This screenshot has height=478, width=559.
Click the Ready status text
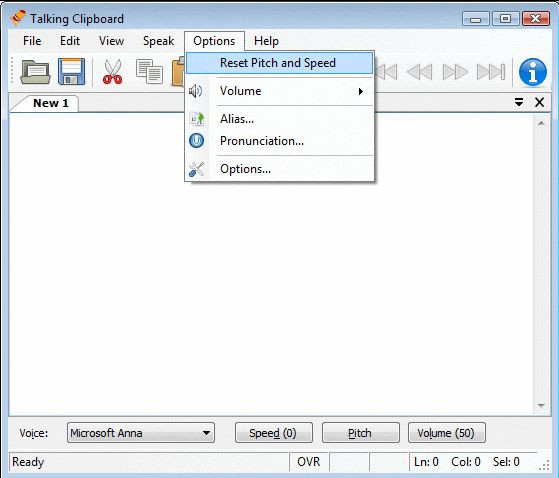[x=28, y=462]
